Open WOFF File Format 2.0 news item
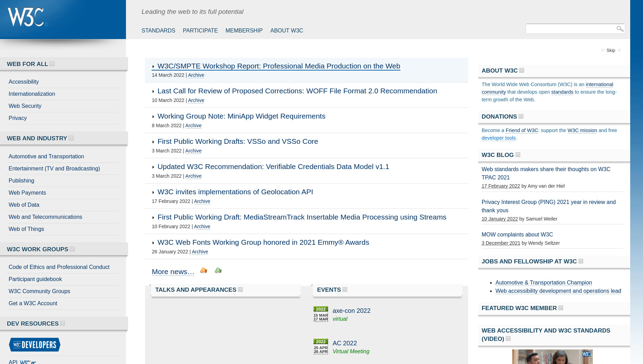The height and width of the screenshot is (364, 643). pyautogui.click(x=297, y=91)
